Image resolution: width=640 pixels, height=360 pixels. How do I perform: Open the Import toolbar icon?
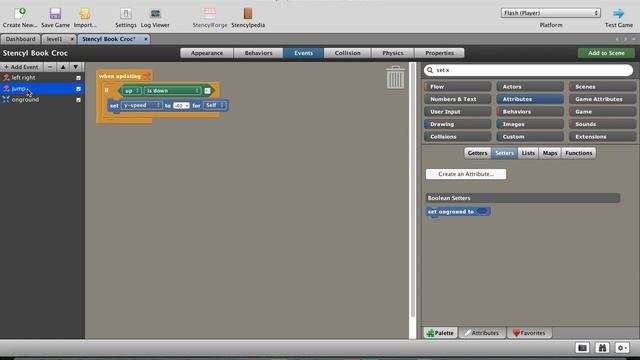[85, 14]
